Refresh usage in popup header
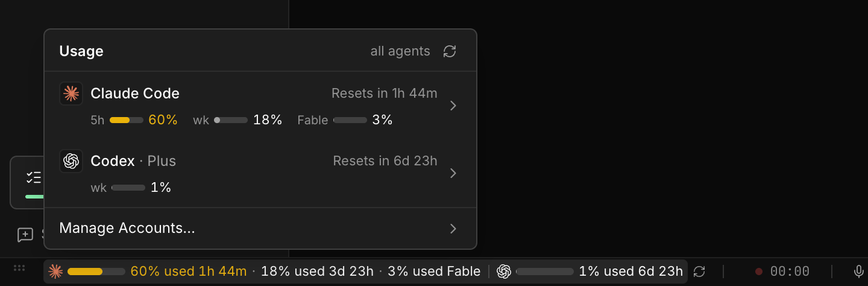This screenshot has width=868, height=286. 450,51
